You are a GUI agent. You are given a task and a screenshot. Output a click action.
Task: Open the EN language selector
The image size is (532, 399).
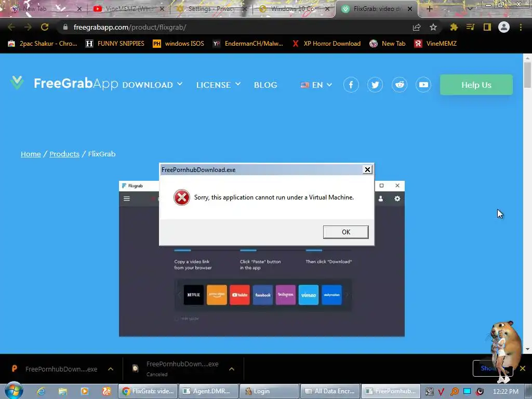click(316, 85)
